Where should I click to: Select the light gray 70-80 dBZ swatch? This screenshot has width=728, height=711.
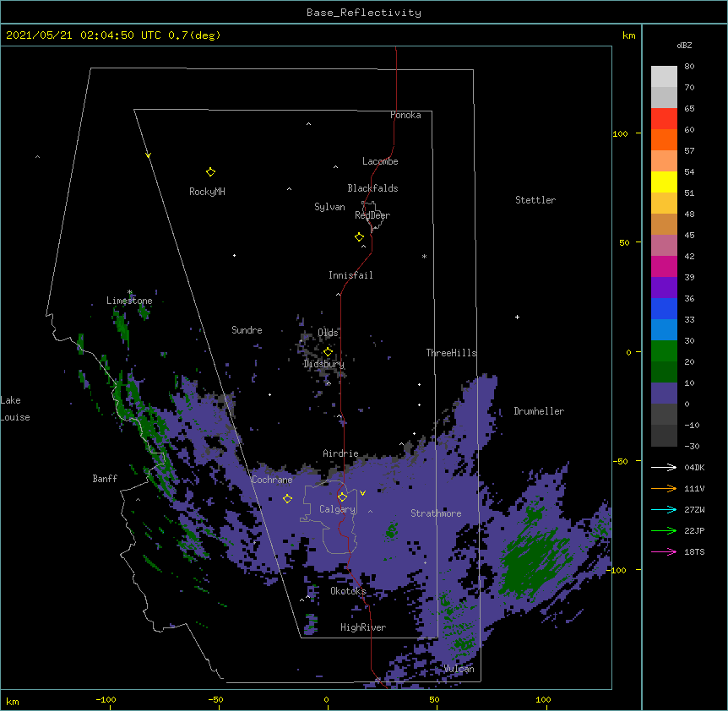pyautogui.click(x=664, y=77)
